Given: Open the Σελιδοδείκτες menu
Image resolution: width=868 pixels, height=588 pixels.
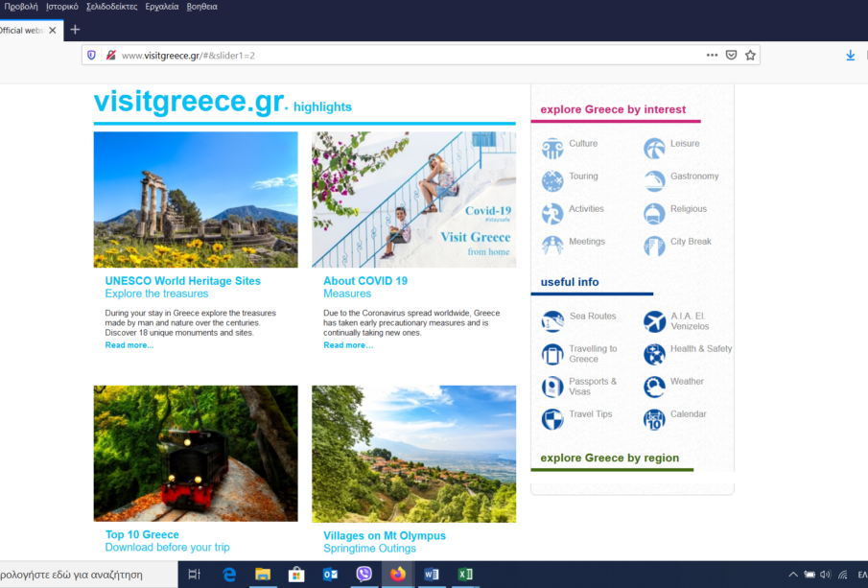Looking at the screenshot, I should (111, 7).
